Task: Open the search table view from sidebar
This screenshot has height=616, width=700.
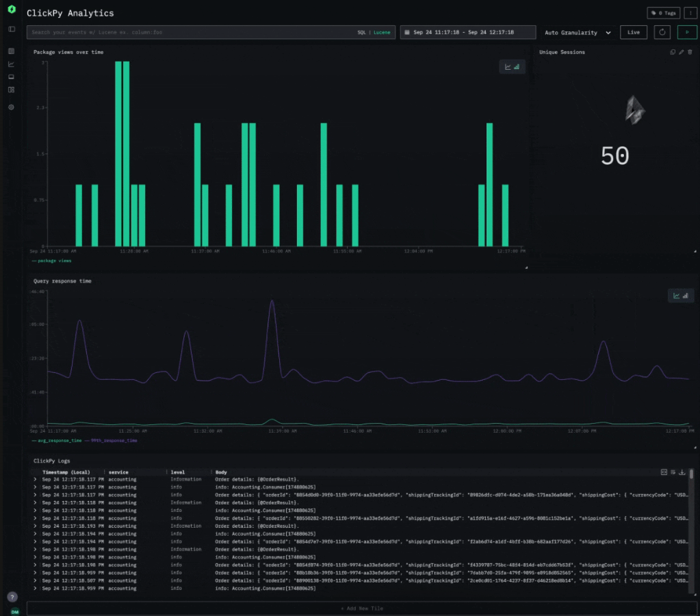Action: [x=11, y=51]
